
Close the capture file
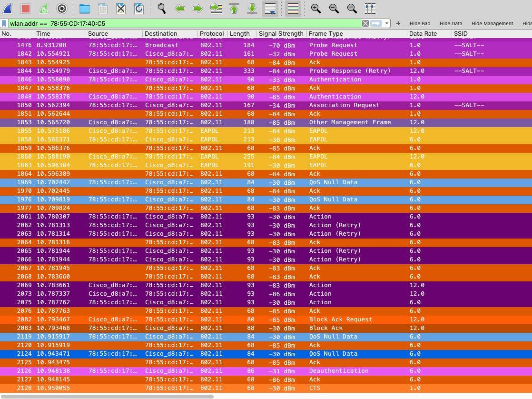121,9
